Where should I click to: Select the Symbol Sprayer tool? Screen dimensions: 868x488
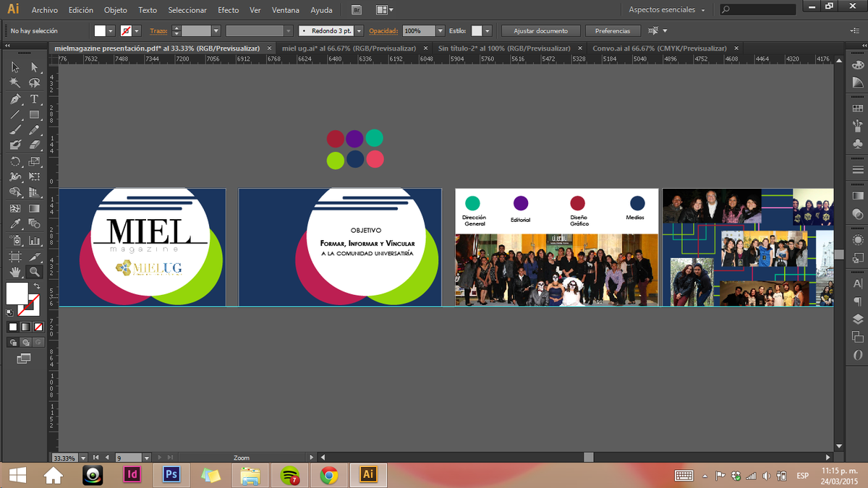pyautogui.click(x=14, y=240)
